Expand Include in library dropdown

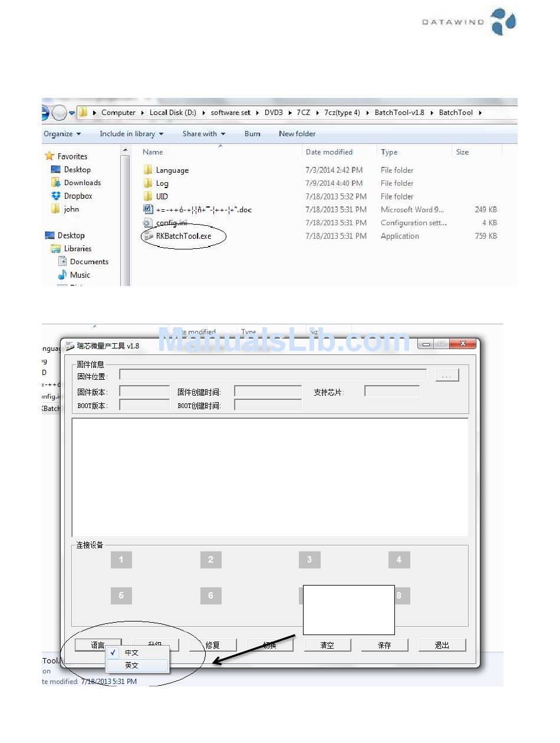pyautogui.click(x=131, y=134)
